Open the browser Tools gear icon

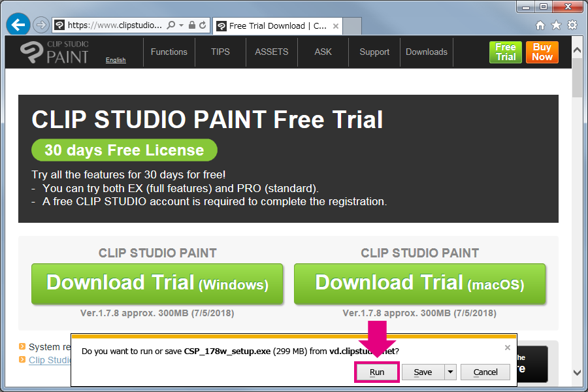tap(572, 25)
